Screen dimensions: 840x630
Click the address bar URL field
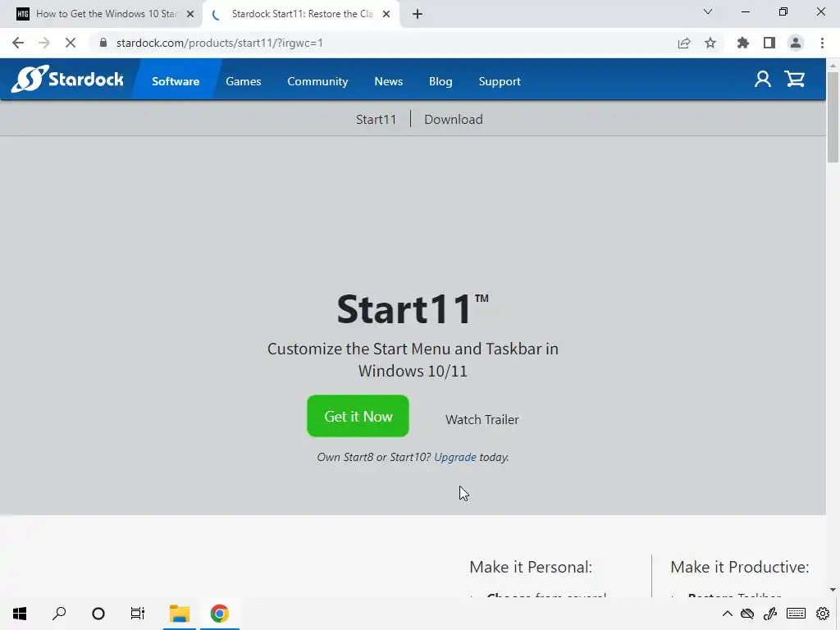tap(375, 43)
